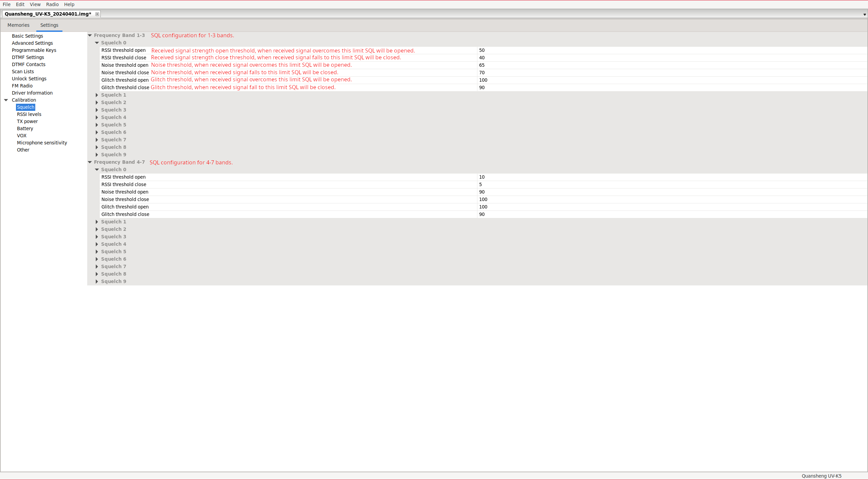The image size is (868, 480).
Task: Open the tab list dropdown arrow
Action: (x=864, y=15)
